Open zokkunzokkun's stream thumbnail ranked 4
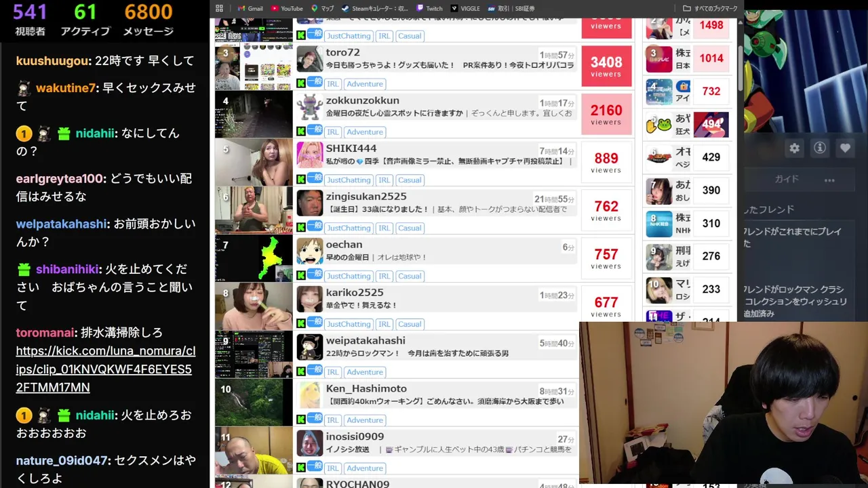This screenshot has width=868, height=488. pos(254,115)
